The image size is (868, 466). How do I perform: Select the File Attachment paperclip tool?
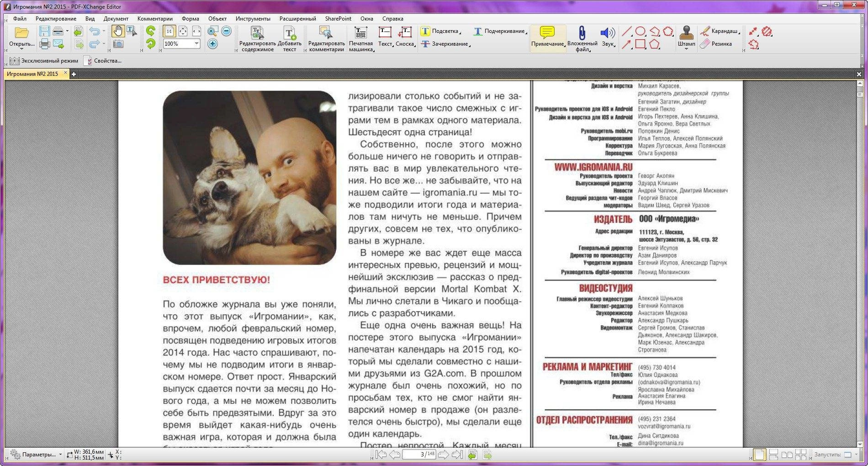582,39
